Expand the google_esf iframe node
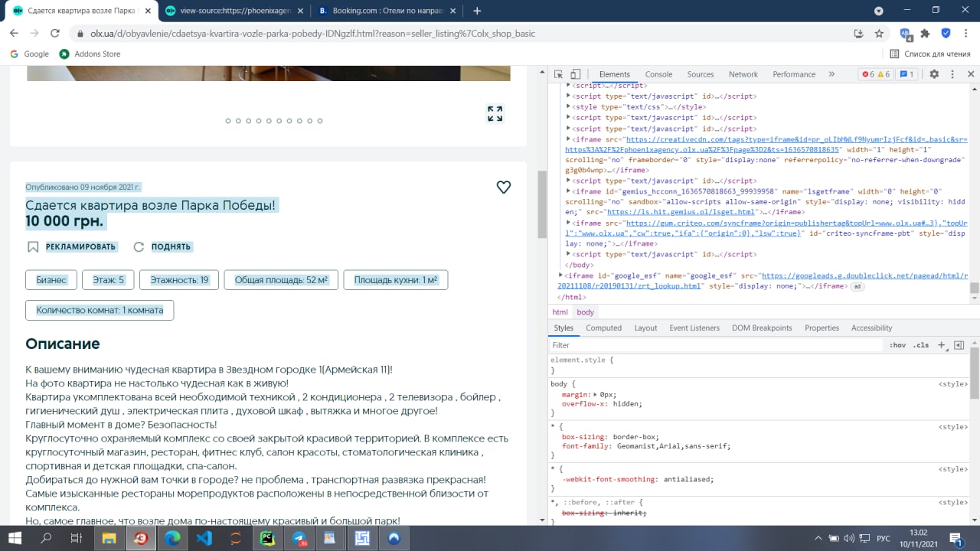Screen dimensions: 980x551 tap(561, 275)
